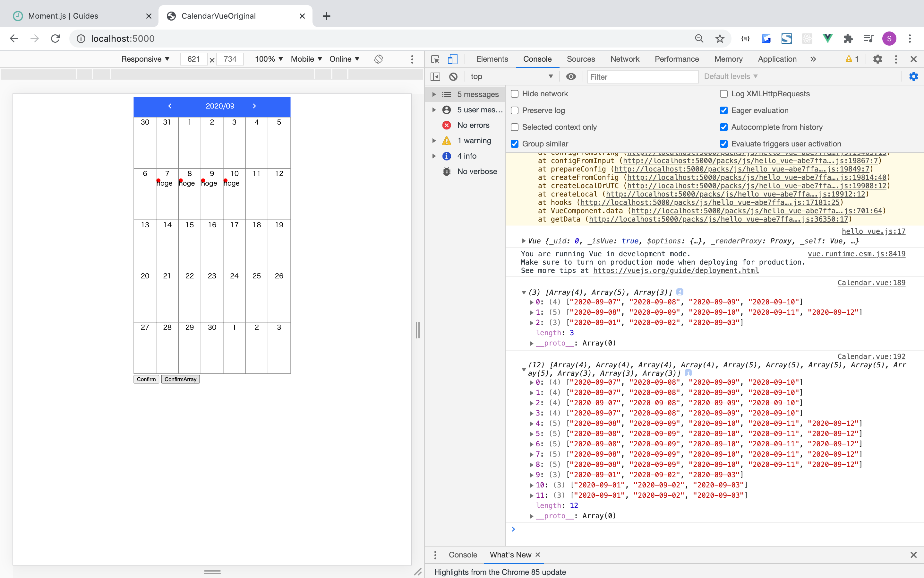The image size is (924, 578).
Task: Disable Autocomplete from history checkbox
Action: (x=723, y=127)
